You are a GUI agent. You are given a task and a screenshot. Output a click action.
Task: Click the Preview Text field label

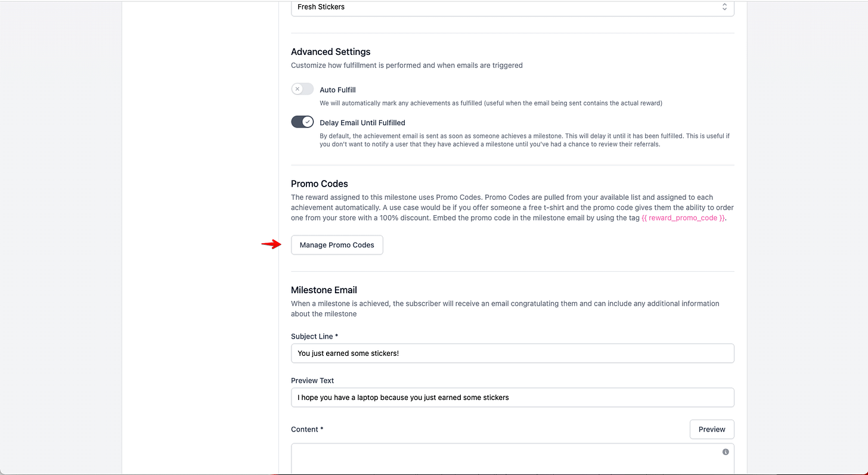point(312,381)
